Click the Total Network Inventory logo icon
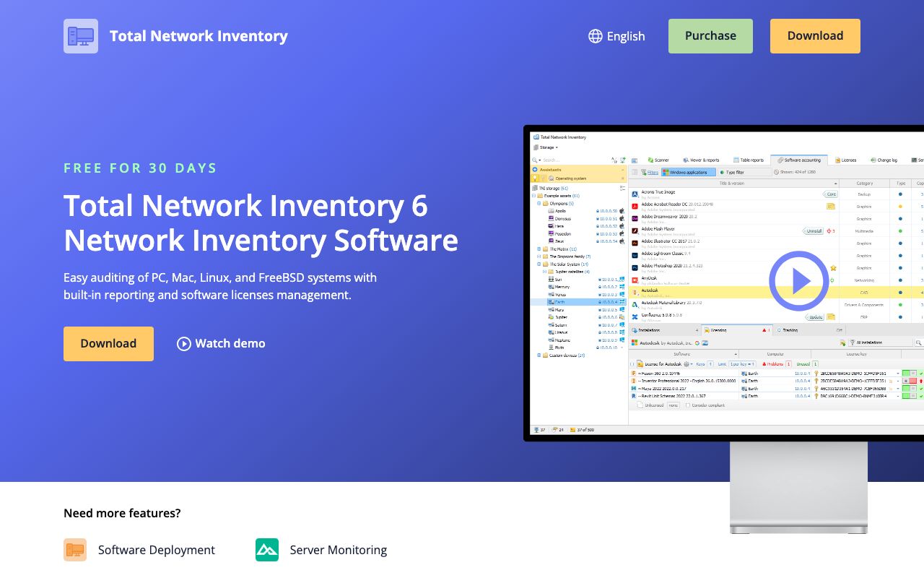 point(81,36)
